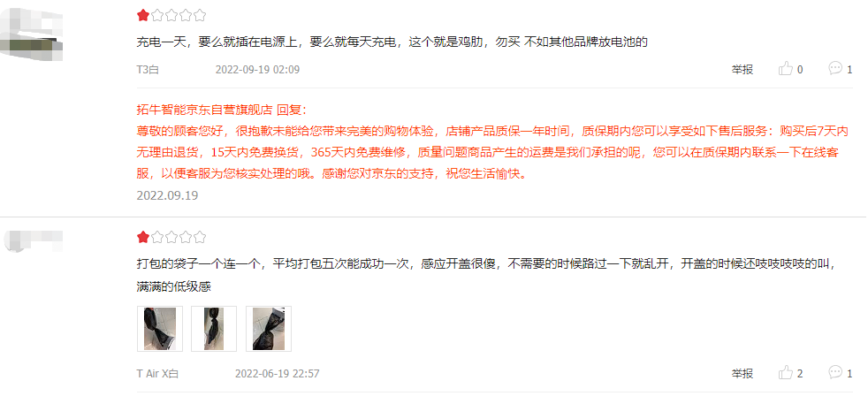Report the second review with 举报
The image size is (868, 396).
click(742, 373)
